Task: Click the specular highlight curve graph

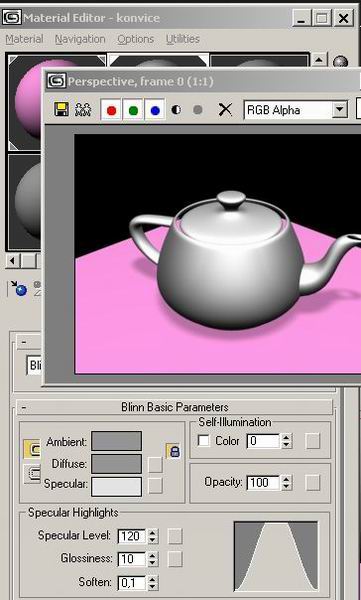Action: (276, 556)
